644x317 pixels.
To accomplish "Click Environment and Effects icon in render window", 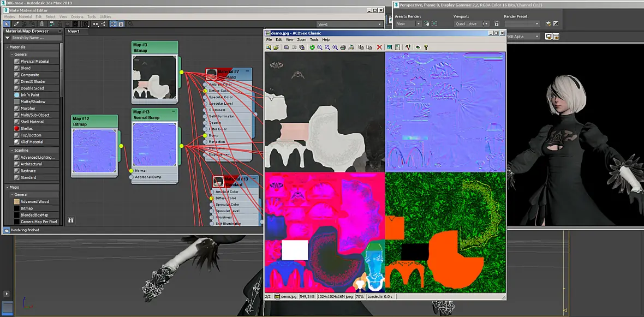I will point(556,23).
